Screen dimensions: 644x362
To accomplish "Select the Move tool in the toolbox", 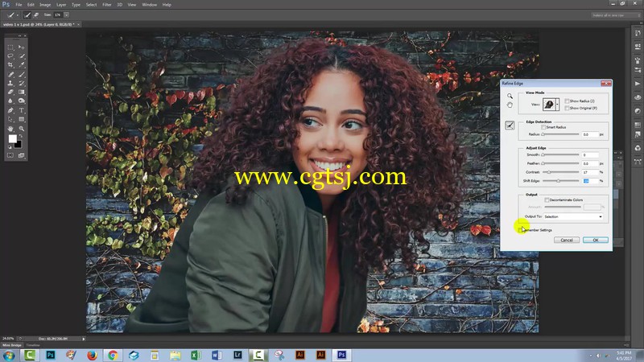I will click(x=22, y=47).
